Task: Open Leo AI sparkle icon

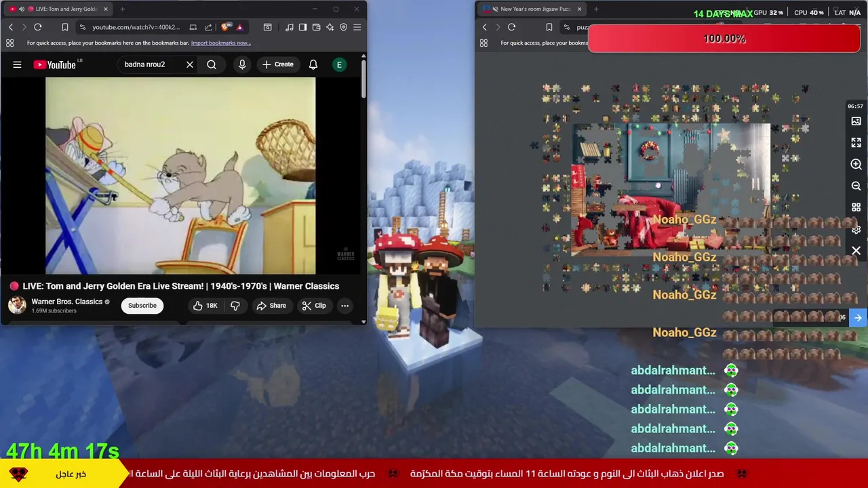Action: [x=330, y=27]
